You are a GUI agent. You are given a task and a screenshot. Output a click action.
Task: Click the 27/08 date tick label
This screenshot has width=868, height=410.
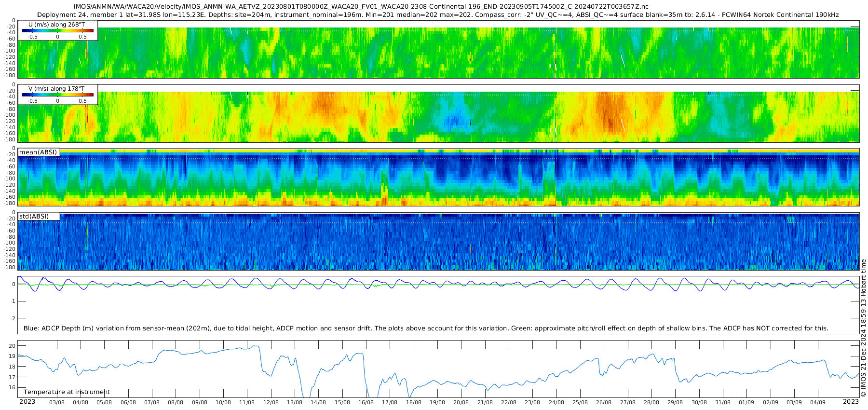click(x=628, y=403)
